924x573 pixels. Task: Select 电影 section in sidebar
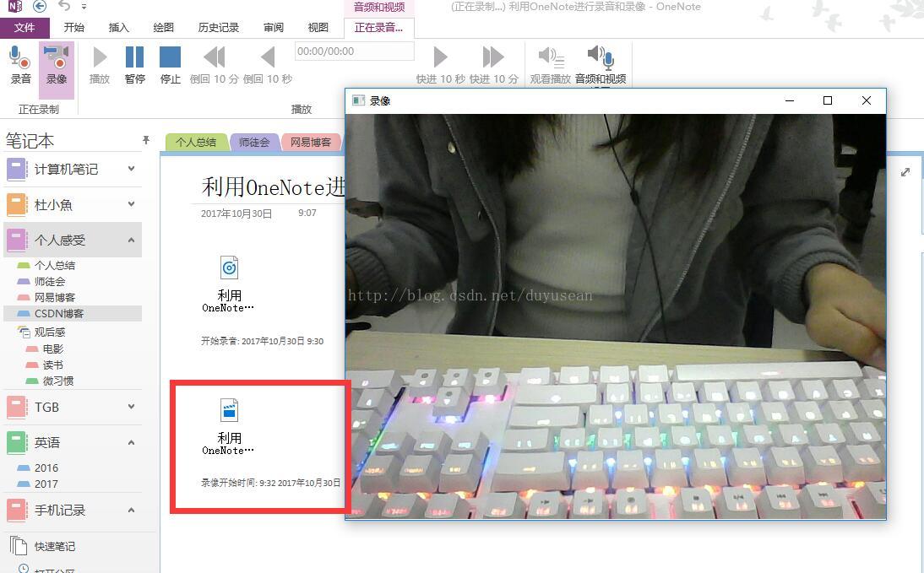[52, 349]
